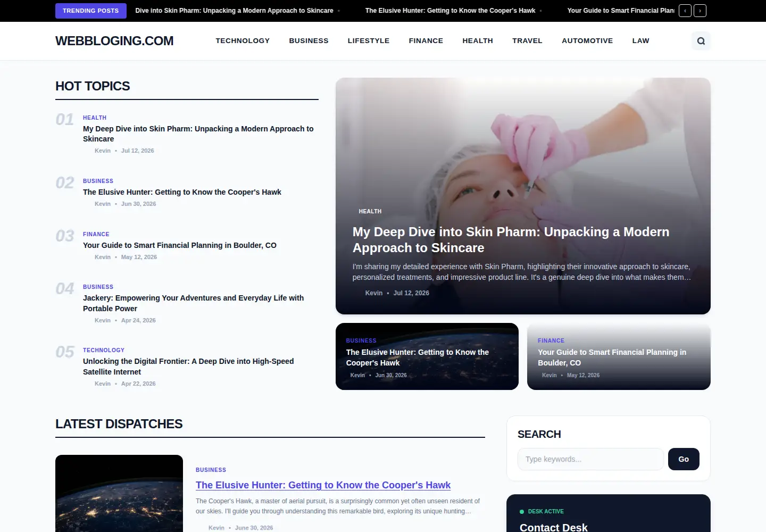Open Law in the top navigation
This screenshot has width=766, height=532.
pos(640,41)
